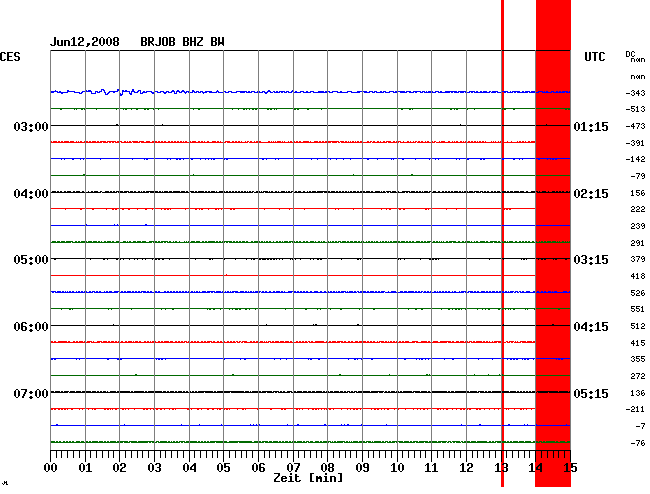Click the wide red shaded time block

pos(553,243)
